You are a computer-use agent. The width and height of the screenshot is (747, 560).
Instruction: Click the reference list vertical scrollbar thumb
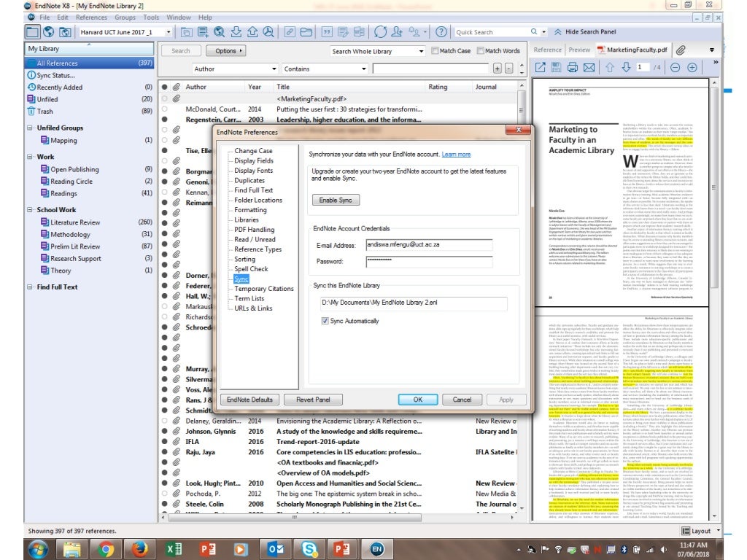pyautogui.click(x=521, y=110)
